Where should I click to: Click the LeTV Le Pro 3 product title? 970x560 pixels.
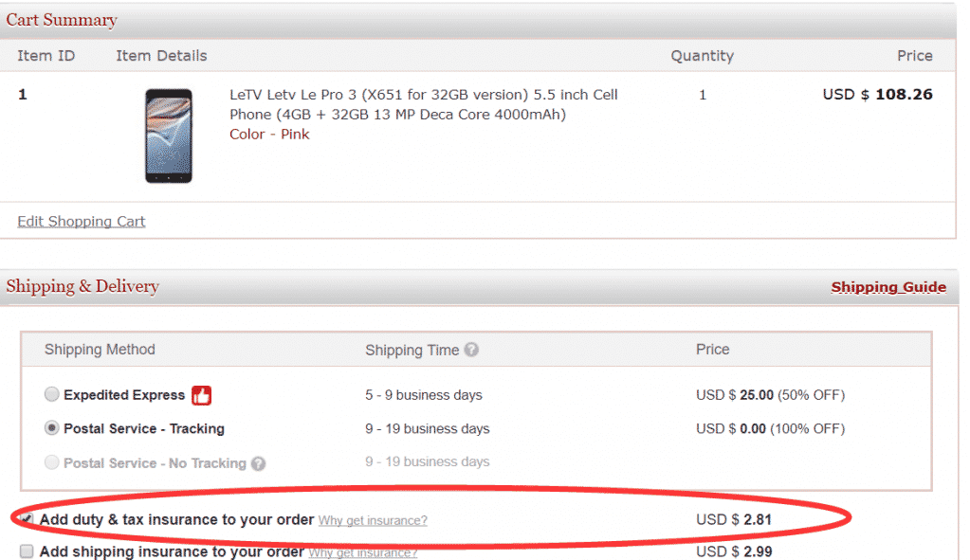coord(423,104)
